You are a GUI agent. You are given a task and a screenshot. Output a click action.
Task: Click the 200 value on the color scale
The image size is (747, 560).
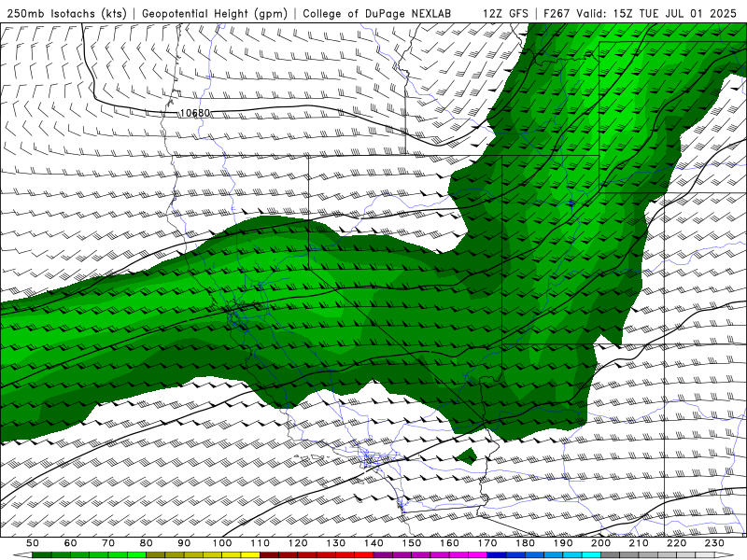click(600, 543)
